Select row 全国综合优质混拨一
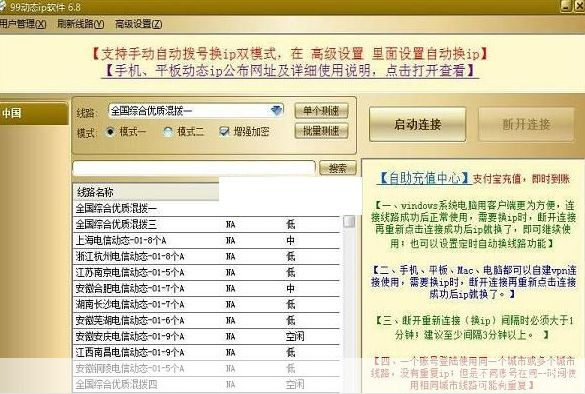The height and width of the screenshot is (394, 585). tap(206, 208)
